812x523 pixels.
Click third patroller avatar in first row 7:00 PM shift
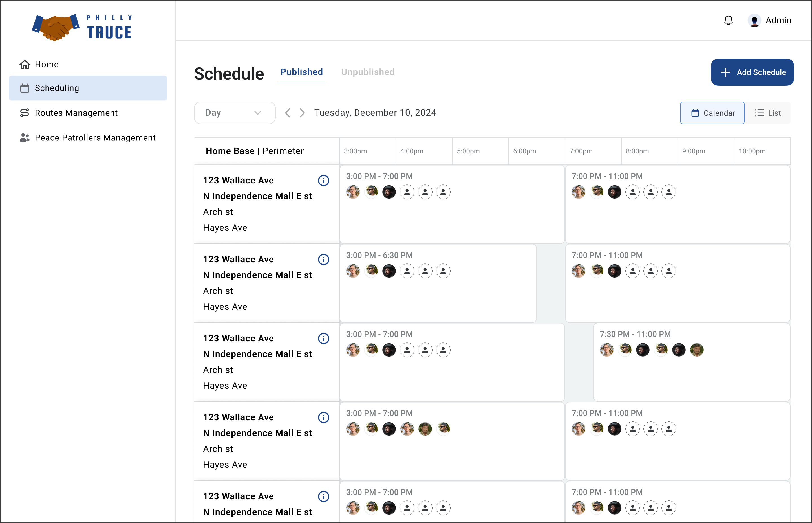click(614, 192)
